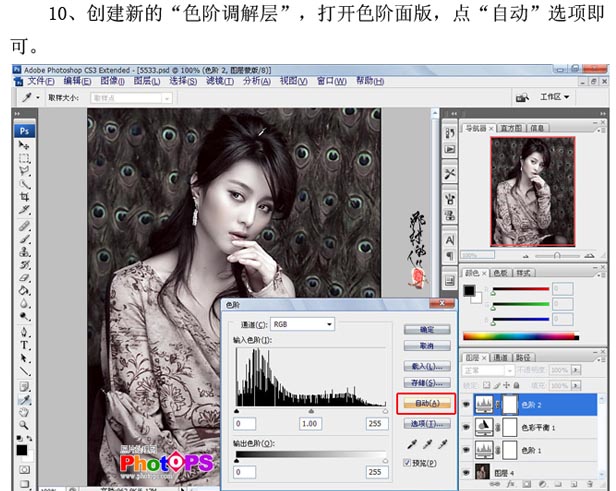Click the Paragraph panel icon in dock
Viewport: 616px width, 491px height.
click(450, 256)
